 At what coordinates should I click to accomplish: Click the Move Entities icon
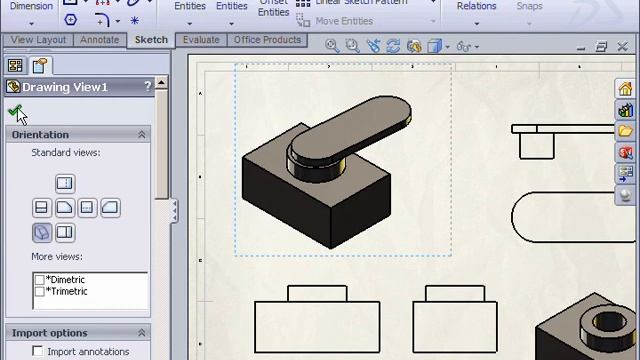pos(303,20)
